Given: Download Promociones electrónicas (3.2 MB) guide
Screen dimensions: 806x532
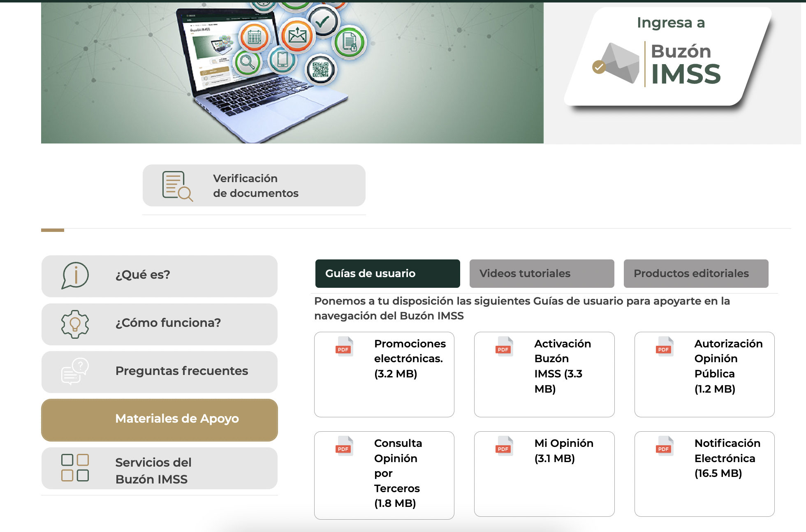Looking at the screenshot, I should tap(384, 375).
